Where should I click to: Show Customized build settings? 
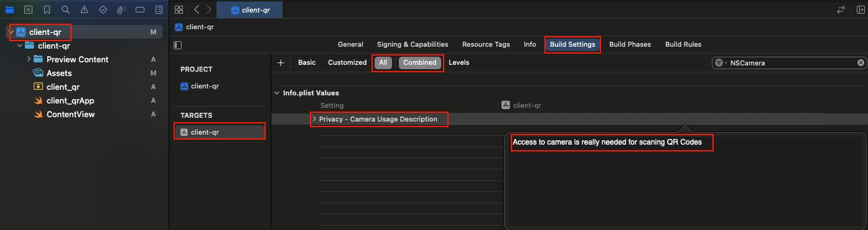[347, 62]
